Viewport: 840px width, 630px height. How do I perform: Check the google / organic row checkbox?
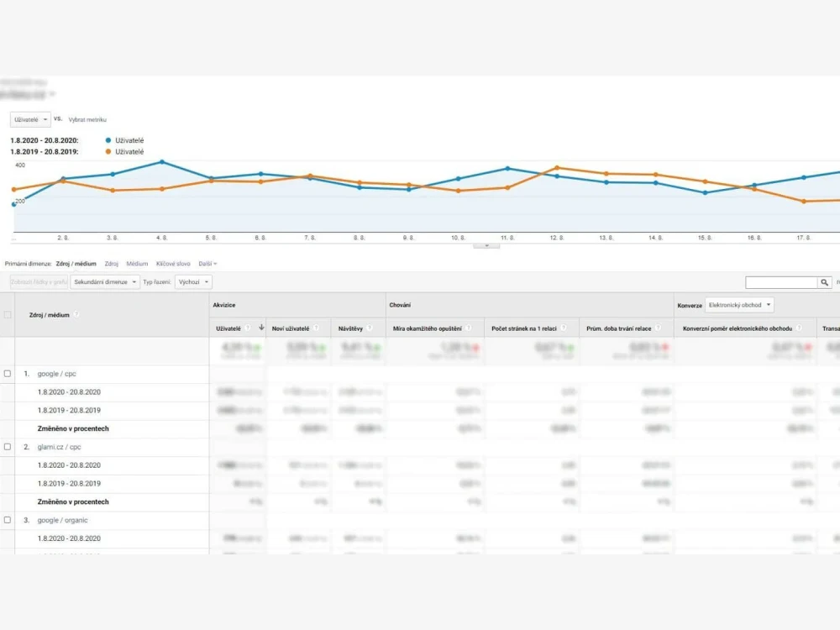[x=8, y=520]
